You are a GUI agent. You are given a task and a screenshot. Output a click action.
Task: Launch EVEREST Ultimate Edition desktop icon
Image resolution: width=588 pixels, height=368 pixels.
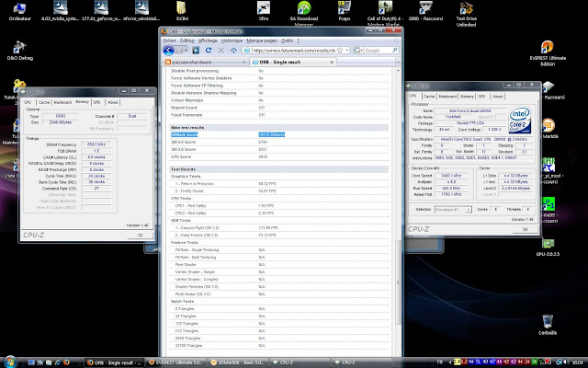tap(548, 53)
